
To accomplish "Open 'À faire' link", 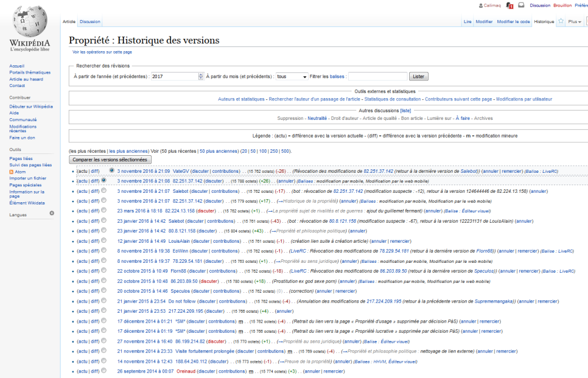I will pyautogui.click(x=463, y=119).
